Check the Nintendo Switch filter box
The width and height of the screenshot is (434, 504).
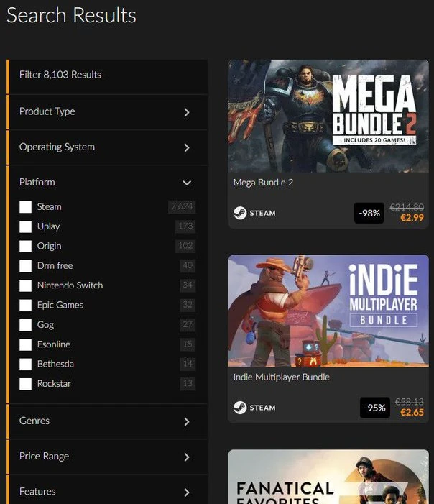coord(26,285)
